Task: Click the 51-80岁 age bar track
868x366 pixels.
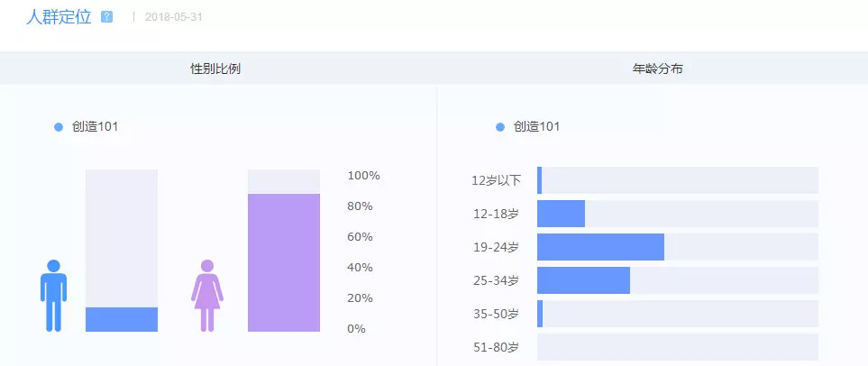Action: pyautogui.click(x=677, y=347)
